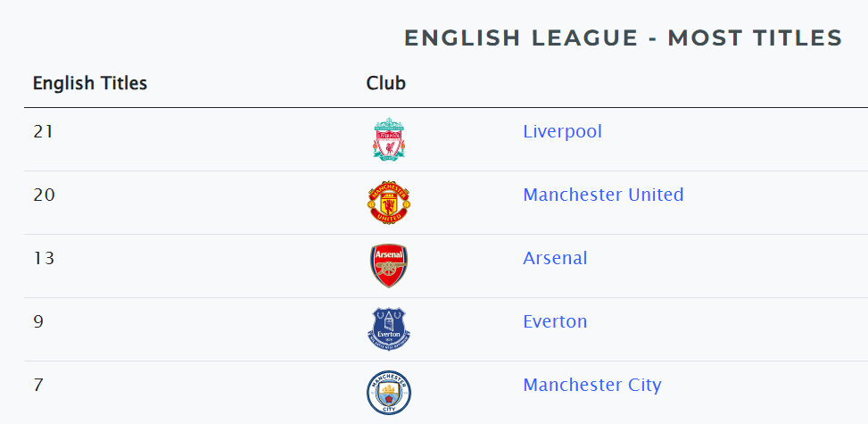Select the 20 titles cell

click(x=44, y=195)
